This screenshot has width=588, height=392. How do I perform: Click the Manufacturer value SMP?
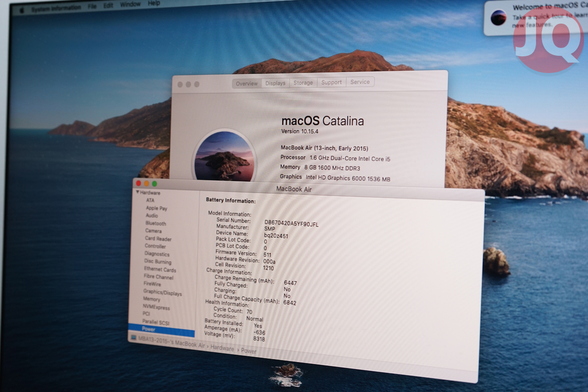click(x=269, y=229)
